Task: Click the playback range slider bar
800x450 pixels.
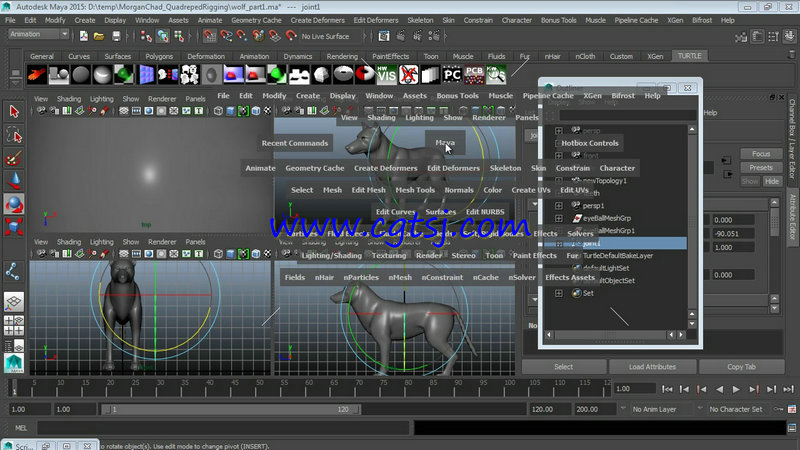Action: 231,409
